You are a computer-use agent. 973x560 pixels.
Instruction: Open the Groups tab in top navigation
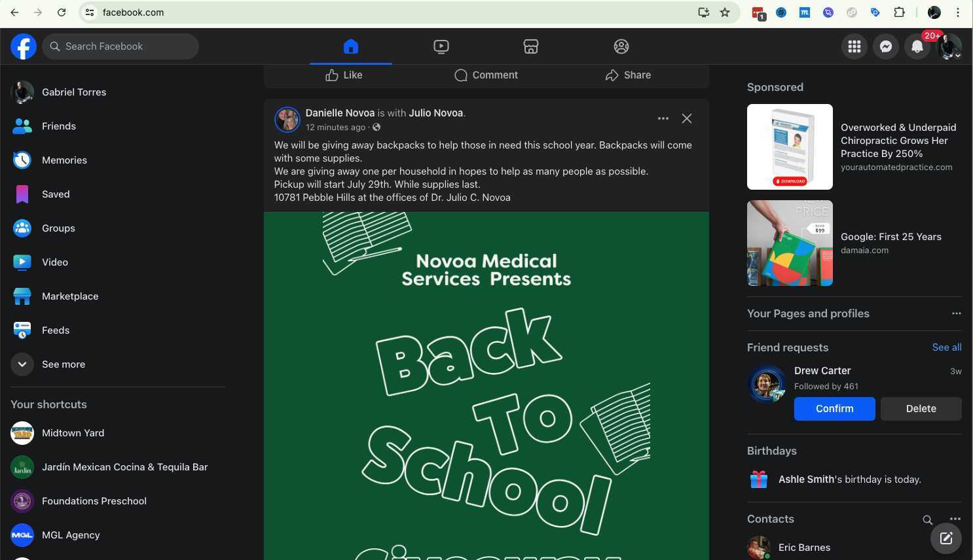click(621, 46)
